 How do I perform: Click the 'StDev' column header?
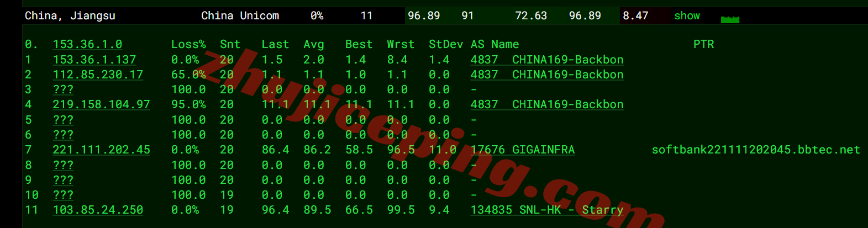[x=446, y=44]
